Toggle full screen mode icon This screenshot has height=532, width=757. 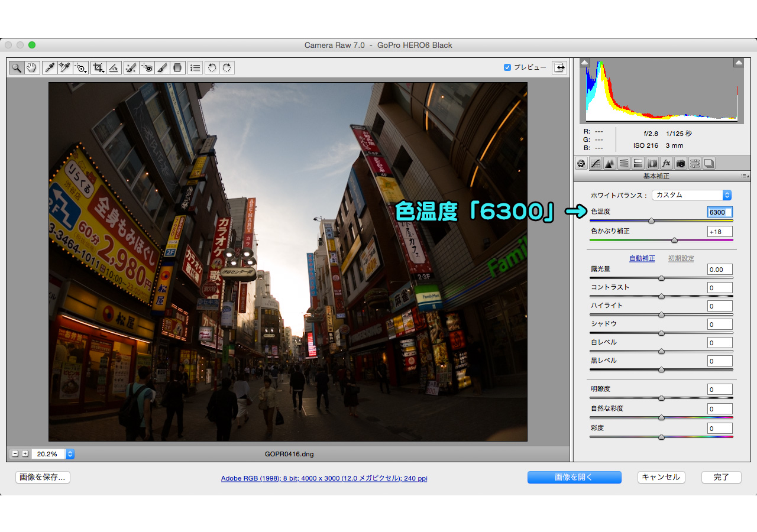point(559,67)
